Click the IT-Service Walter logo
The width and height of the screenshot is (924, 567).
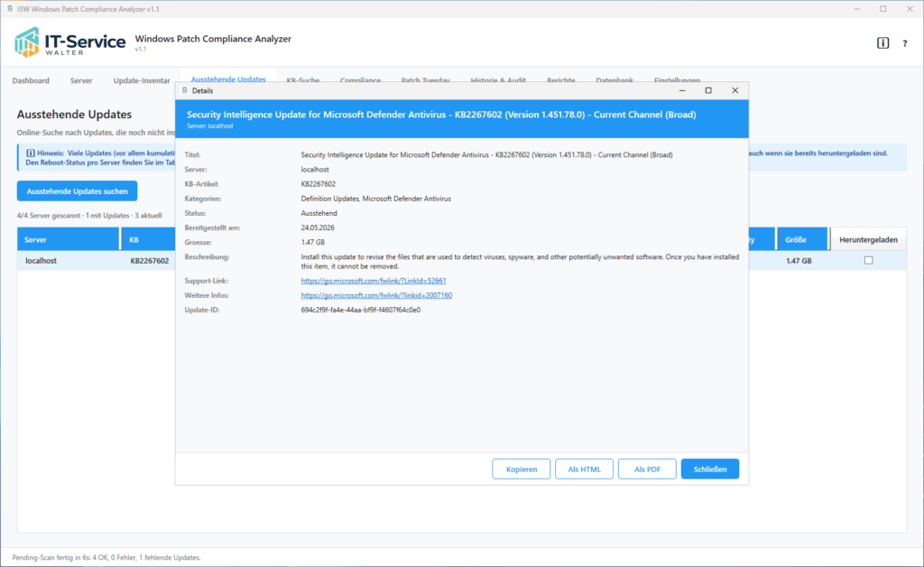point(69,42)
